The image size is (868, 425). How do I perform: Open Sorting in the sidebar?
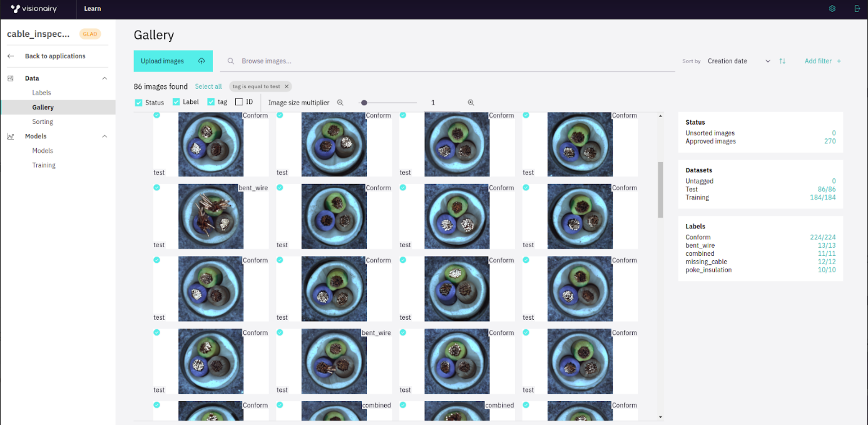click(43, 121)
